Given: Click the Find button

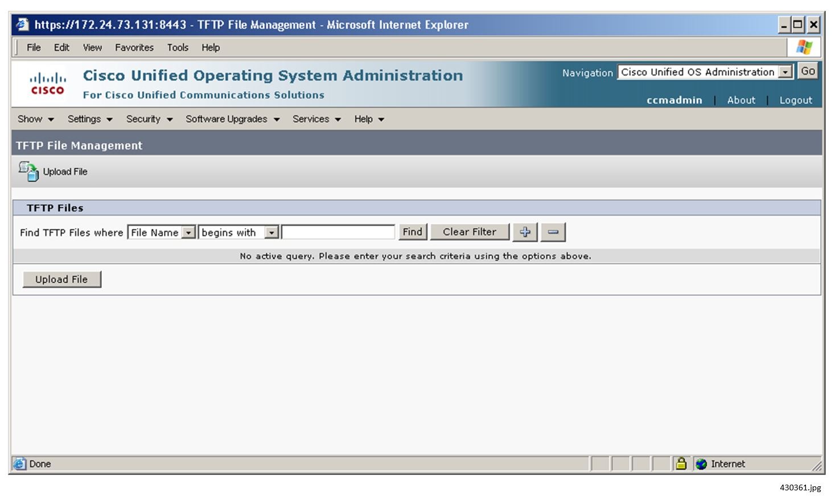Looking at the screenshot, I should point(413,232).
